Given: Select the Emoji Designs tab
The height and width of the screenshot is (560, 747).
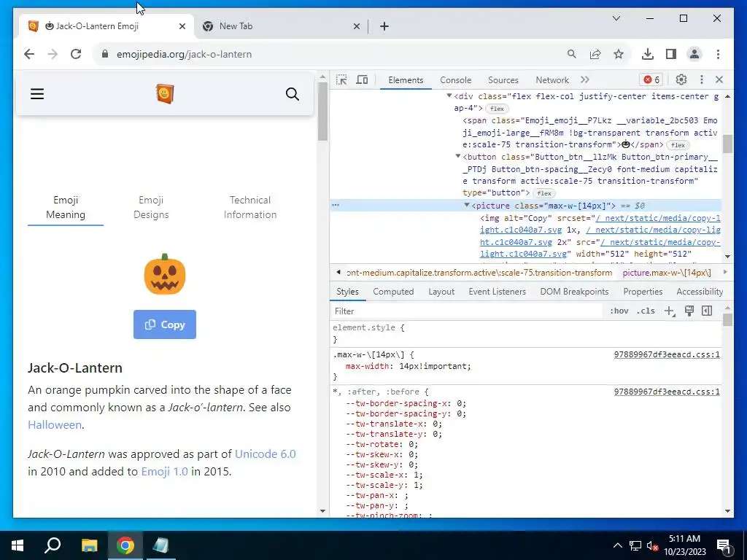Looking at the screenshot, I should (x=151, y=207).
